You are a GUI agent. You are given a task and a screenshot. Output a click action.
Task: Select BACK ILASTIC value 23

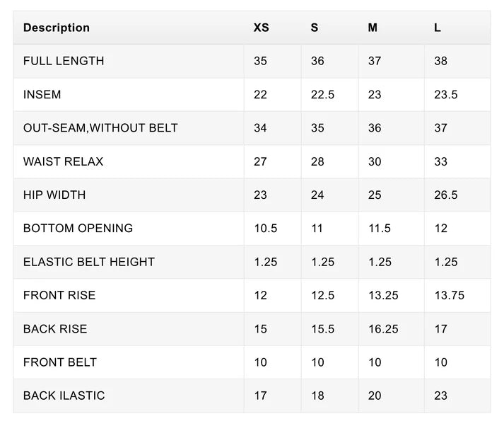point(440,396)
